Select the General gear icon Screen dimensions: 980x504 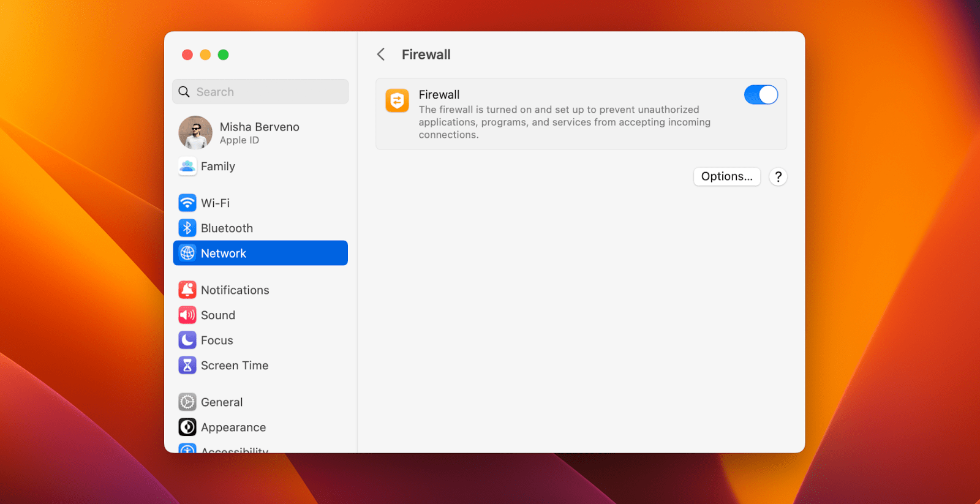pos(187,402)
